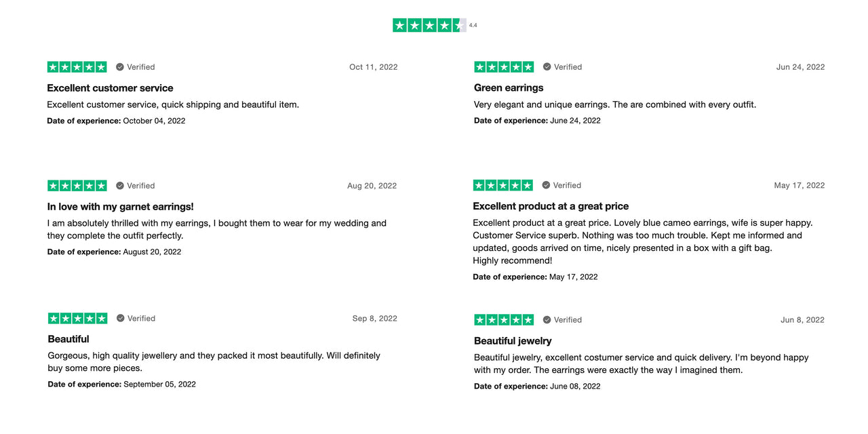This screenshot has height=434, width=868.
Task: Click the stars above the garnet earrings review
Action: (x=77, y=185)
